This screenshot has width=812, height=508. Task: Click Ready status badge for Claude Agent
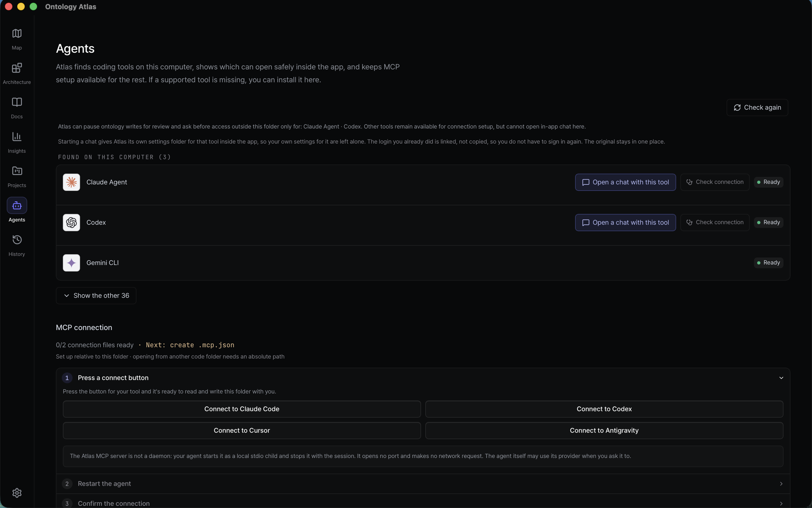pyautogui.click(x=768, y=182)
